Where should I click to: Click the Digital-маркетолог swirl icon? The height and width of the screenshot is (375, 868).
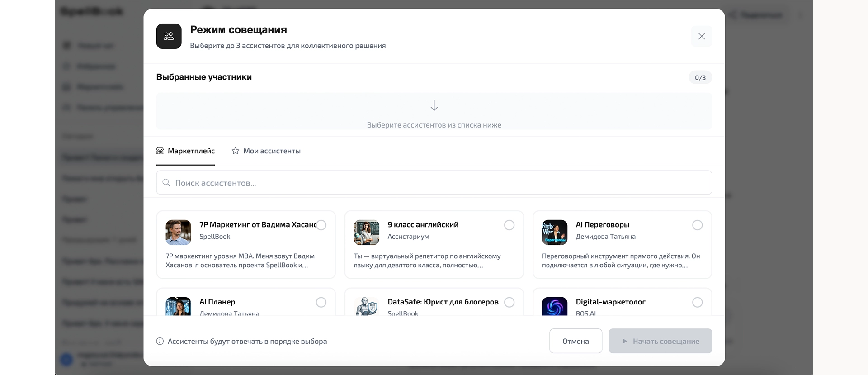pos(554,307)
